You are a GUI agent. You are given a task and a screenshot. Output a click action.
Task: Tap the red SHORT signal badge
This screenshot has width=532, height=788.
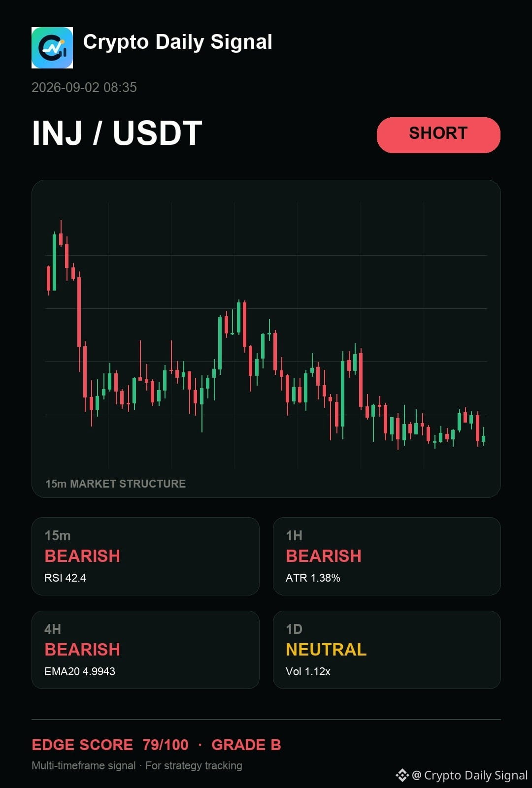tap(438, 135)
